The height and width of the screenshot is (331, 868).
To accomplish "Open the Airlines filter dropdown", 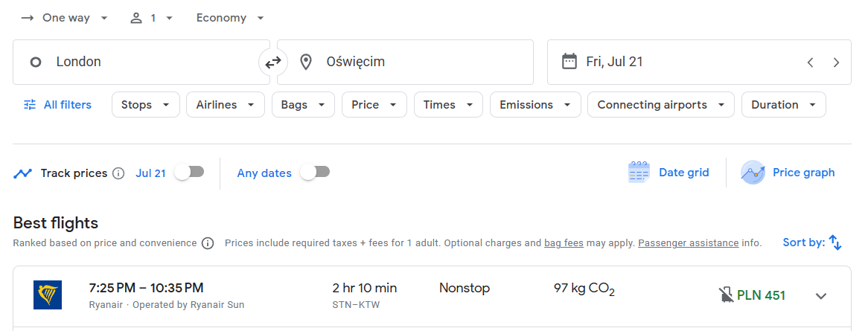I will (226, 105).
